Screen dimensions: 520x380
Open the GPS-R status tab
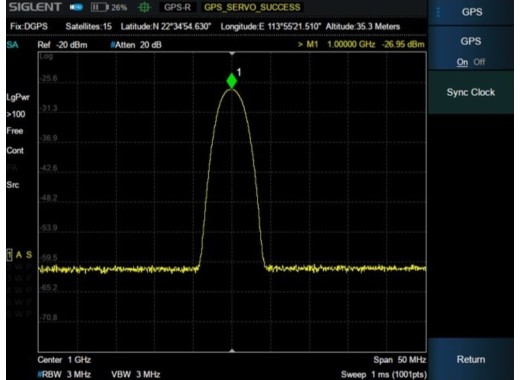(177, 7)
